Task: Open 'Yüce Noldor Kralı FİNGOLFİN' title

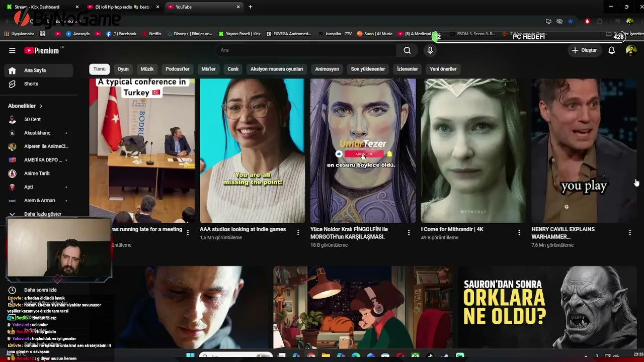Action: point(349,233)
